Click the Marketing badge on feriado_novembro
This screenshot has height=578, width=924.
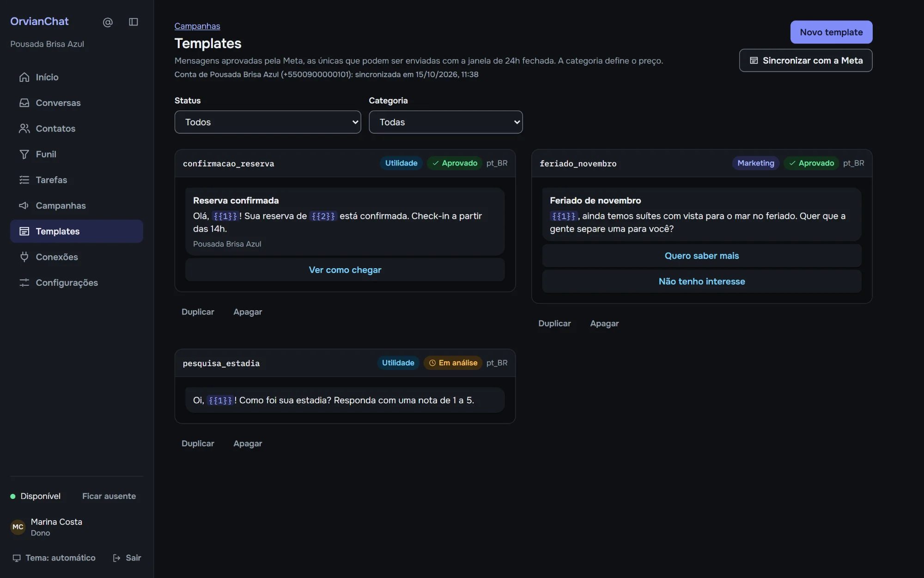(x=755, y=163)
